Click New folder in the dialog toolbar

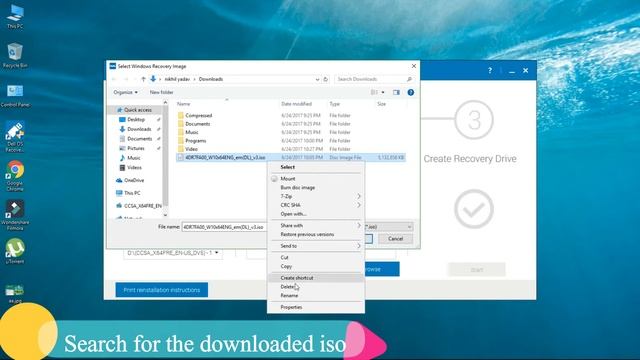162,93
